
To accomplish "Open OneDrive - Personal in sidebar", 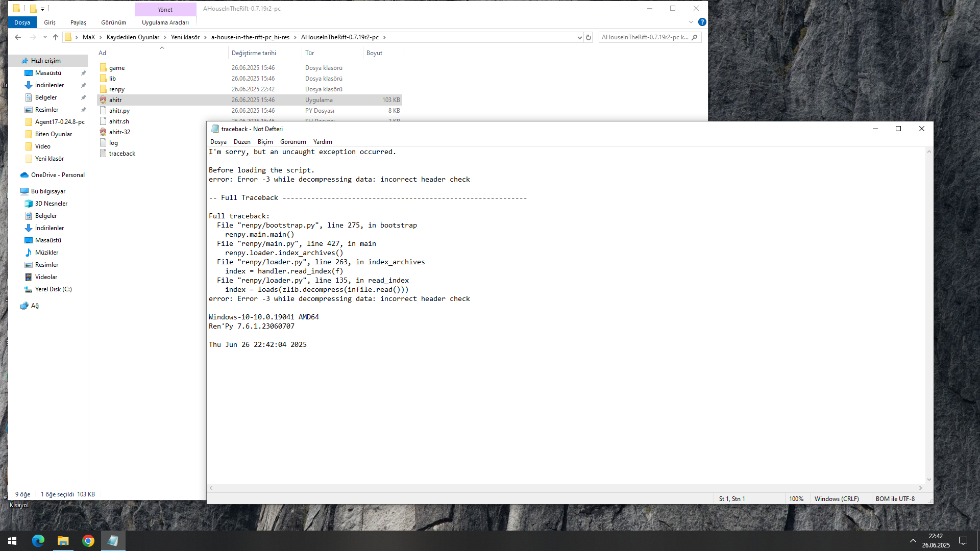I will (x=58, y=175).
